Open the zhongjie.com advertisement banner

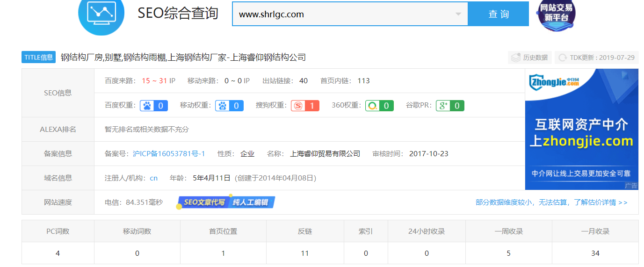(582, 129)
